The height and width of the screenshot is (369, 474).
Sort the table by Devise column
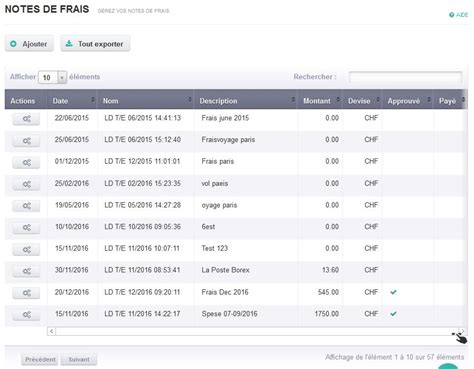(362, 100)
